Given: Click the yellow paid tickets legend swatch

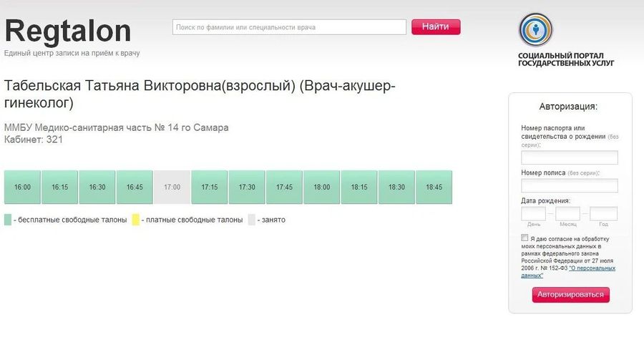Looking at the screenshot, I should [135, 220].
